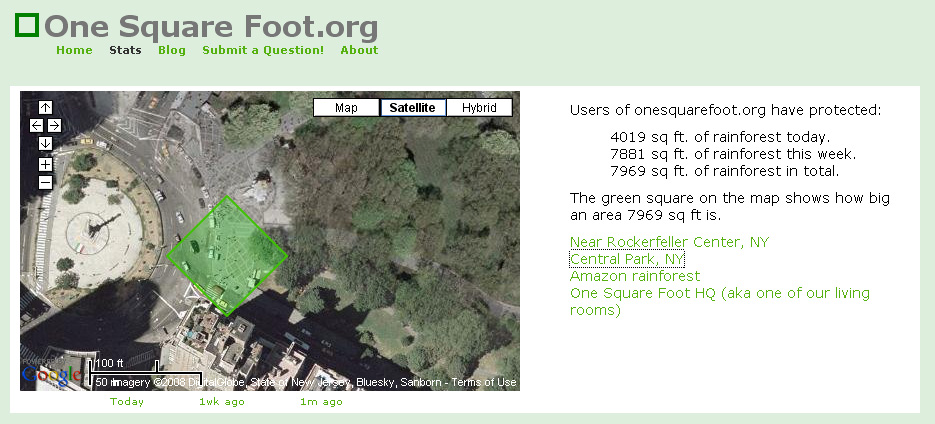
Task: Open Near Rockerfeller Center, NY location
Action: (x=669, y=242)
